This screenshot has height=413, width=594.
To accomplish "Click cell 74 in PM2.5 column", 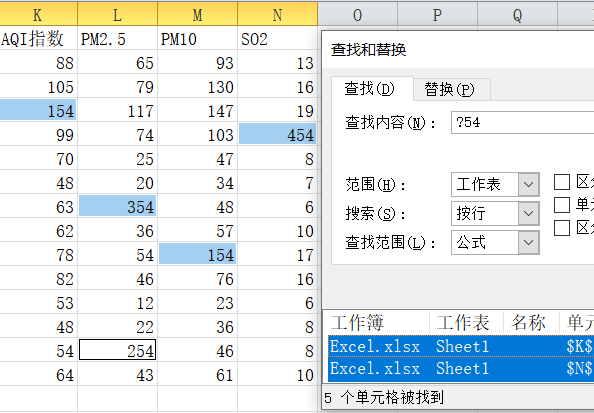I will point(117,135).
